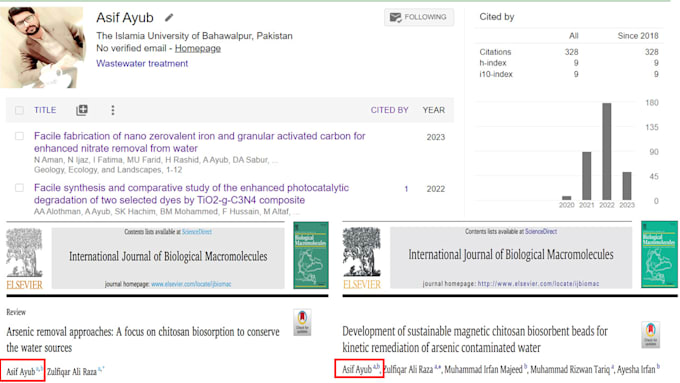Click the 'Arsenic removal approaches' paper title

pos(143,340)
